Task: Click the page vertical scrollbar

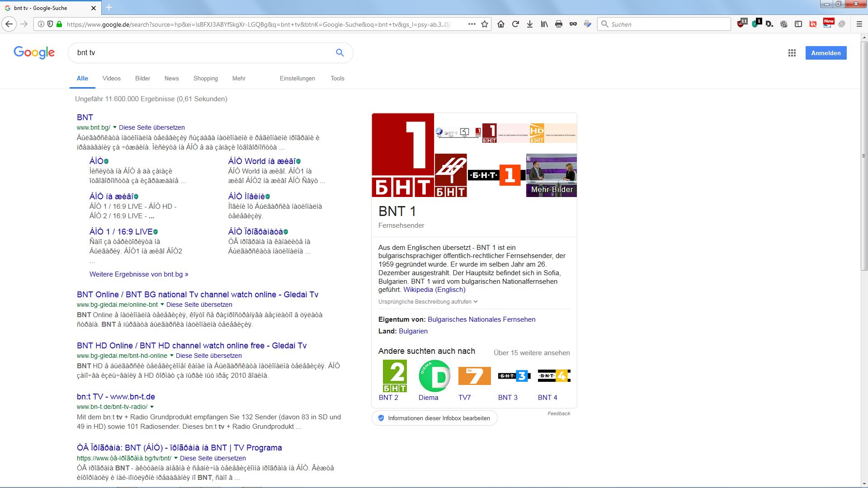Action: pos(864,156)
